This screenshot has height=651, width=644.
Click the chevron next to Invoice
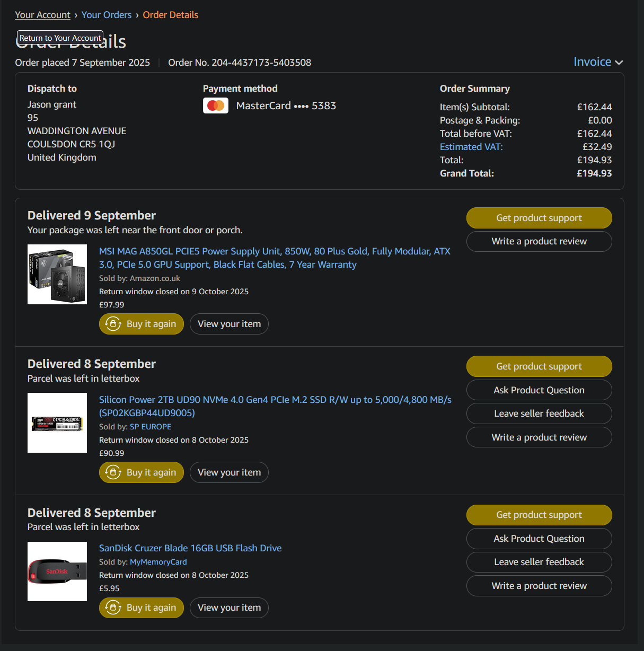coord(619,63)
